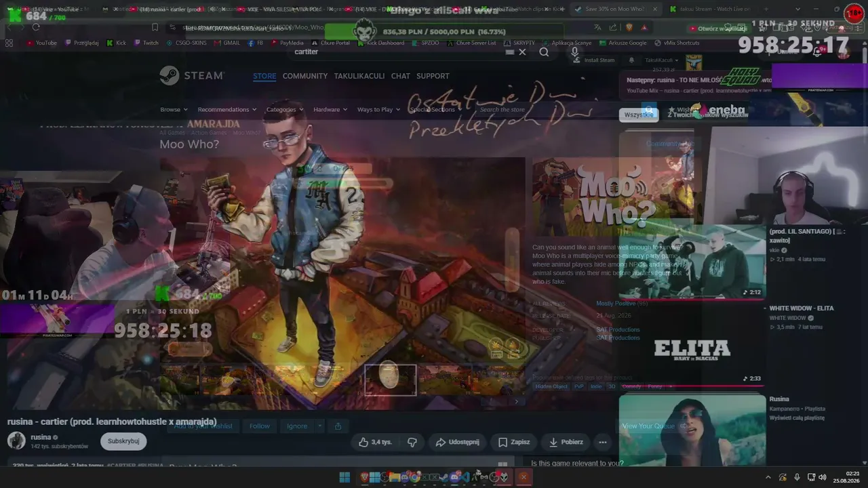Screen dimensions: 868x488
Task: Open the YouTube bookmark
Action: click(x=42, y=43)
